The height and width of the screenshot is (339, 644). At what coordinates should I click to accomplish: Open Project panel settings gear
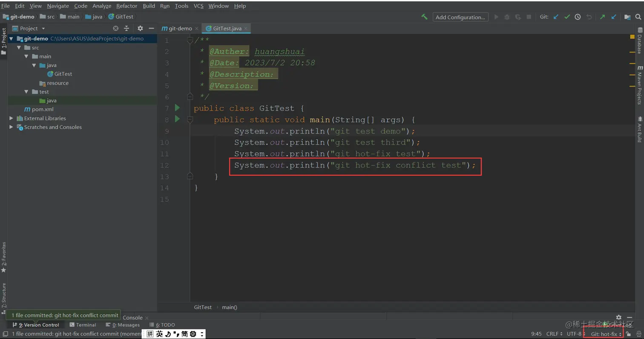coord(140,29)
